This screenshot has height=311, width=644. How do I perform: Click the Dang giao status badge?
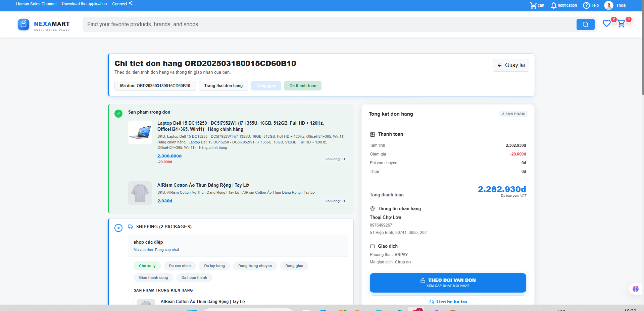[x=266, y=86]
